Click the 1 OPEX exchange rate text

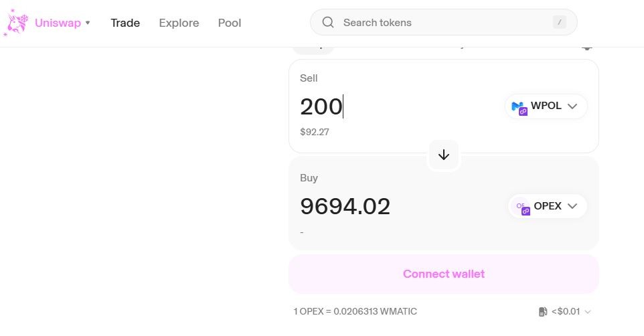coord(355,311)
